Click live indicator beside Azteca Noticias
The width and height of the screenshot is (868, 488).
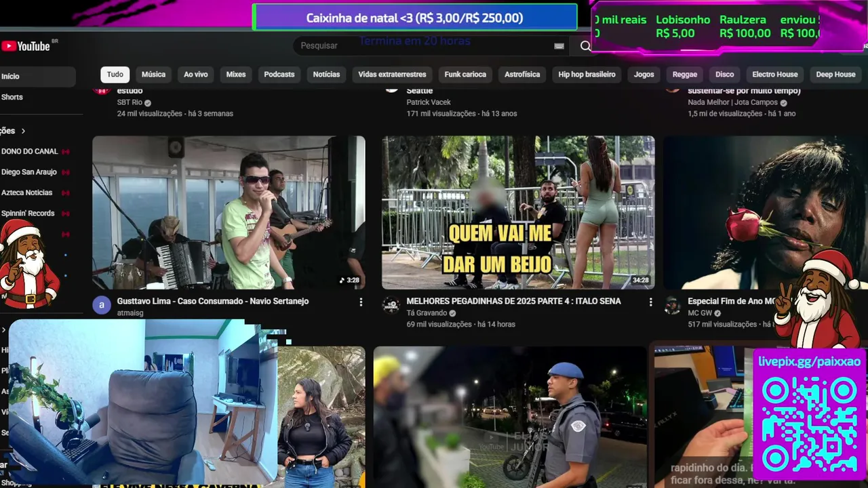(x=66, y=192)
